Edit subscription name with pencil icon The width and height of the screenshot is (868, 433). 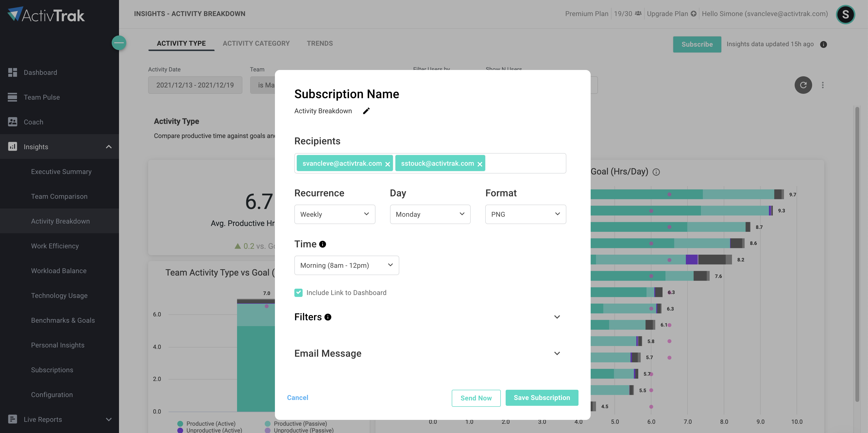coord(366,111)
